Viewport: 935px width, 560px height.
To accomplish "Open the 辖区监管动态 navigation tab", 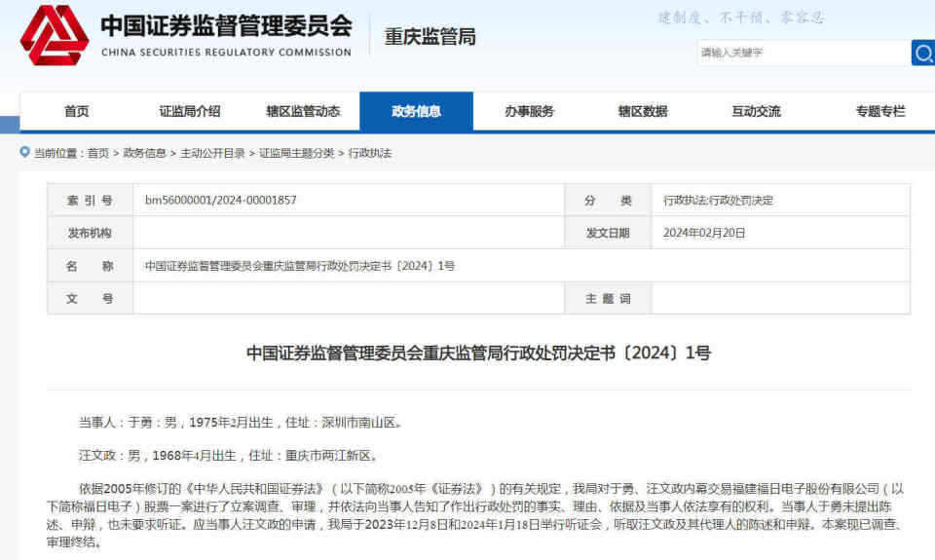I will pos(303,112).
